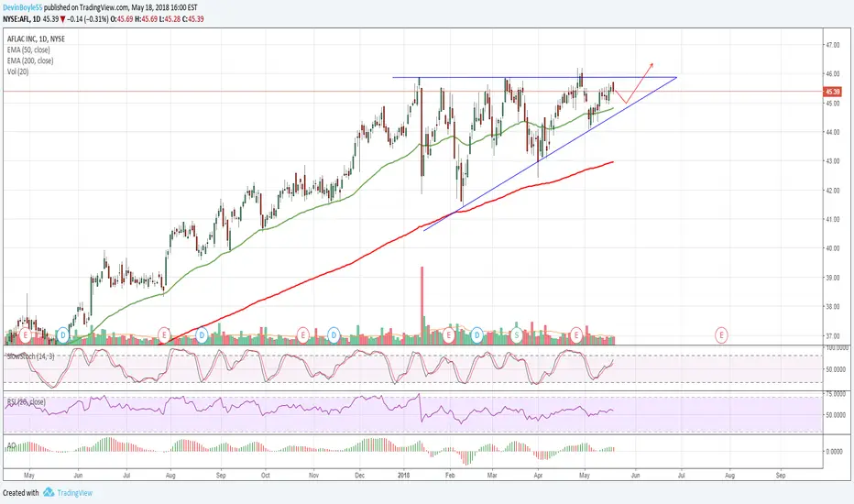Click the (-0.31%) change percentage in the header
854x504 pixels.
tap(96, 19)
